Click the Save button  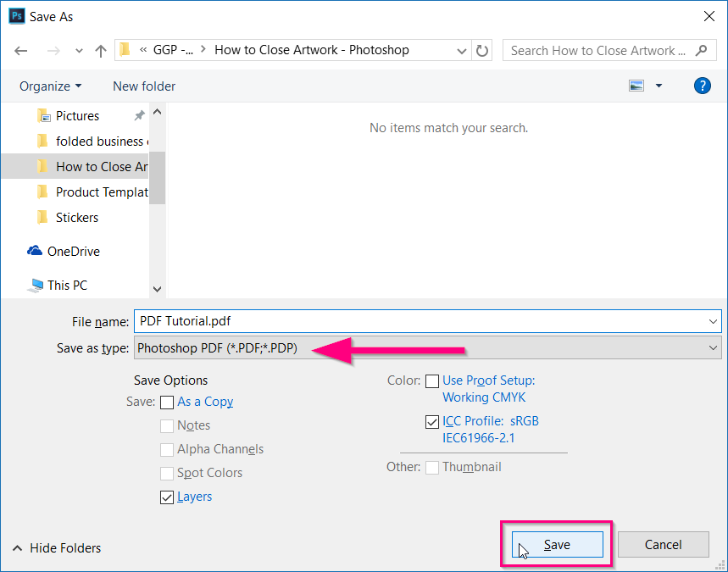557,544
